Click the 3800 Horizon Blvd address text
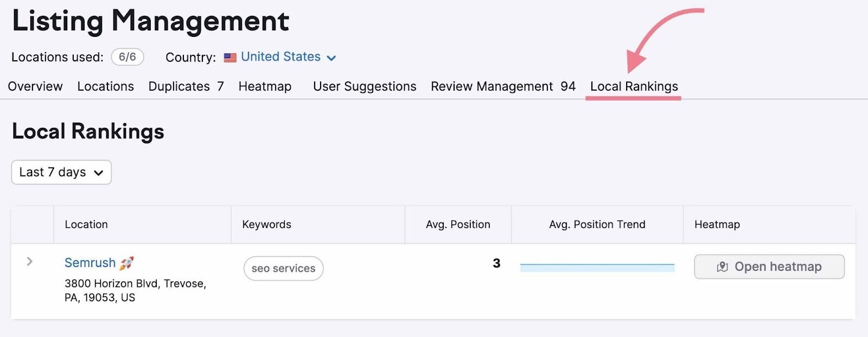868x337 pixels. click(x=135, y=290)
